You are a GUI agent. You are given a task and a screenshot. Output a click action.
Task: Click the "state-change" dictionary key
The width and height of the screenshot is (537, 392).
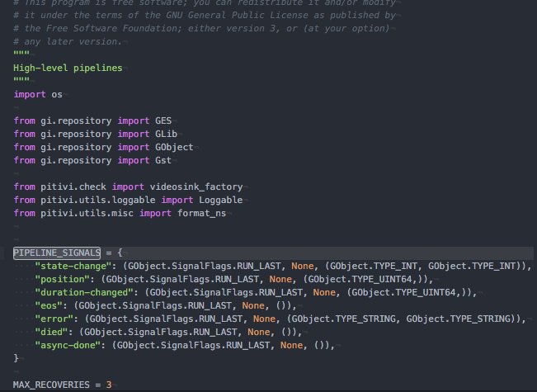click(x=73, y=267)
